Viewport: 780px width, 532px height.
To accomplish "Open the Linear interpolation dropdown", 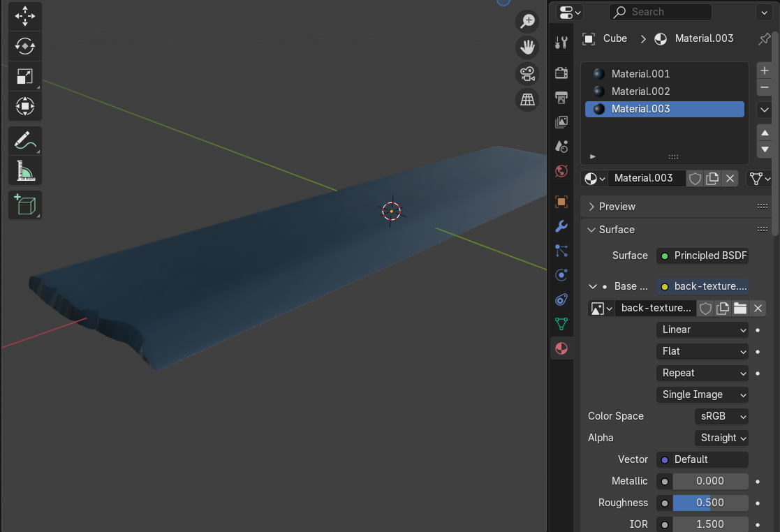I will (x=702, y=330).
